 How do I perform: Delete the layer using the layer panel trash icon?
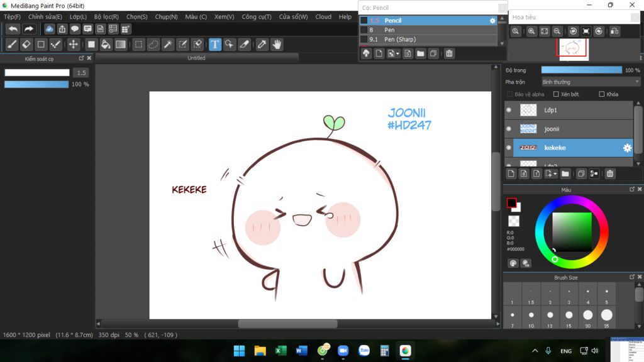pyautogui.click(x=610, y=173)
